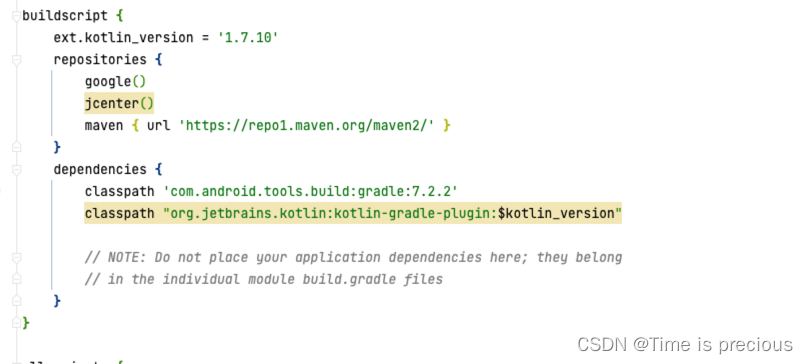The height and width of the screenshot is (364, 808).
Task: Click fold end marker at brace below comment lines
Action: click(x=16, y=301)
